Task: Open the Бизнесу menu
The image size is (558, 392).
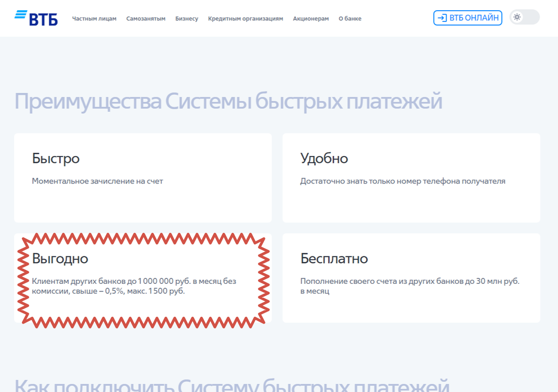Action: [186, 19]
